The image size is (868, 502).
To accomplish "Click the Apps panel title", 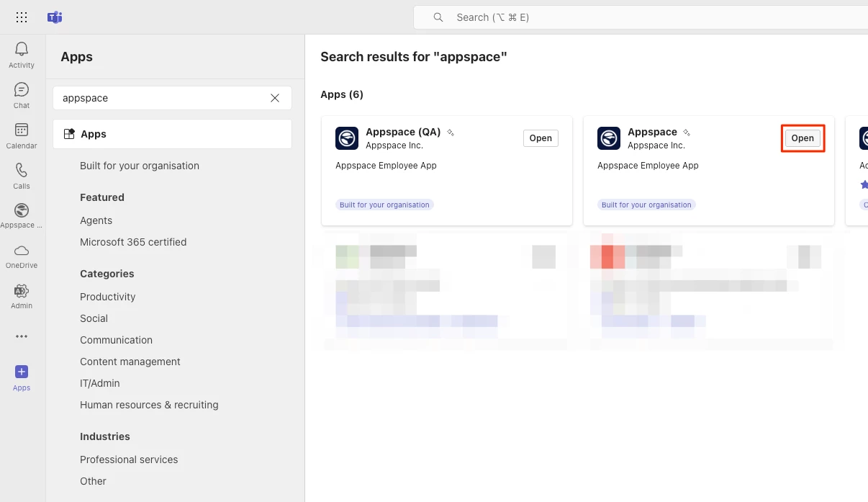I will click(77, 57).
